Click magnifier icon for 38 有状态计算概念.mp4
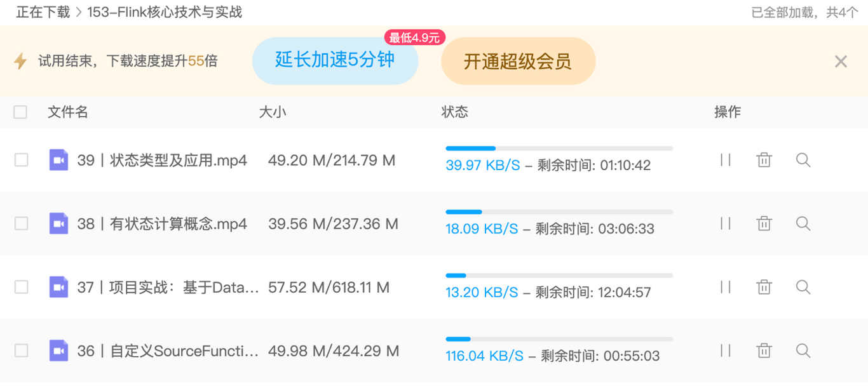The width and height of the screenshot is (868, 386). (x=803, y=223)
